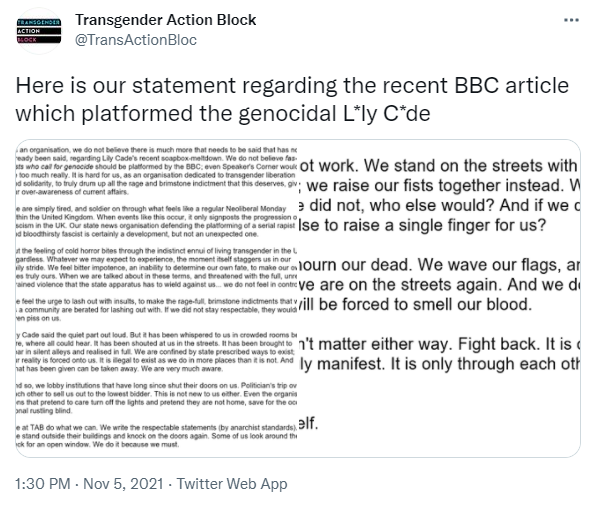Click the Twitter Web App source link
The width and height of the screenshot is (596, 510).
coord(232,484)
